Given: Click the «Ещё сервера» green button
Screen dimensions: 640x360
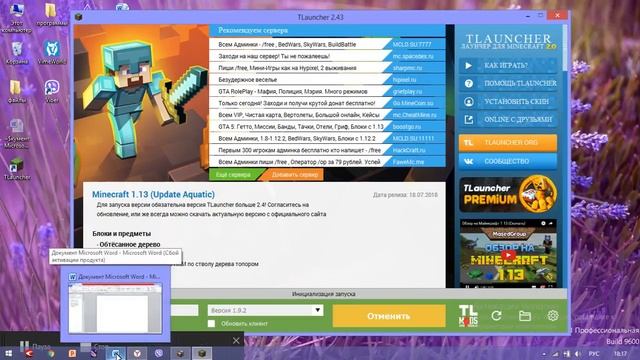Looking at the screenshot, I should pyautogui.click(x=233, y=175).
